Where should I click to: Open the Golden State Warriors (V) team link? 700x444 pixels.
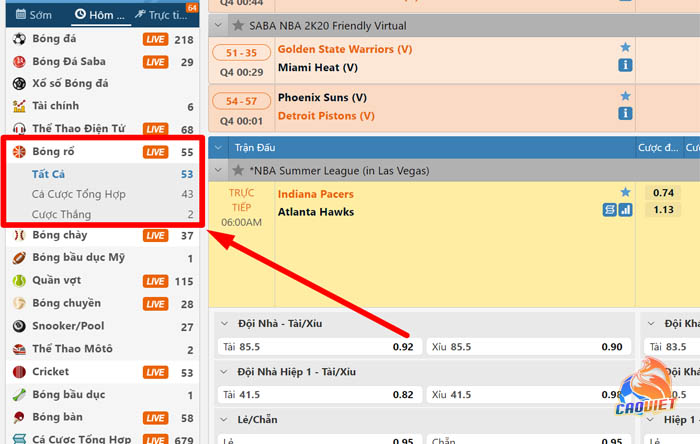click(345, 49)
